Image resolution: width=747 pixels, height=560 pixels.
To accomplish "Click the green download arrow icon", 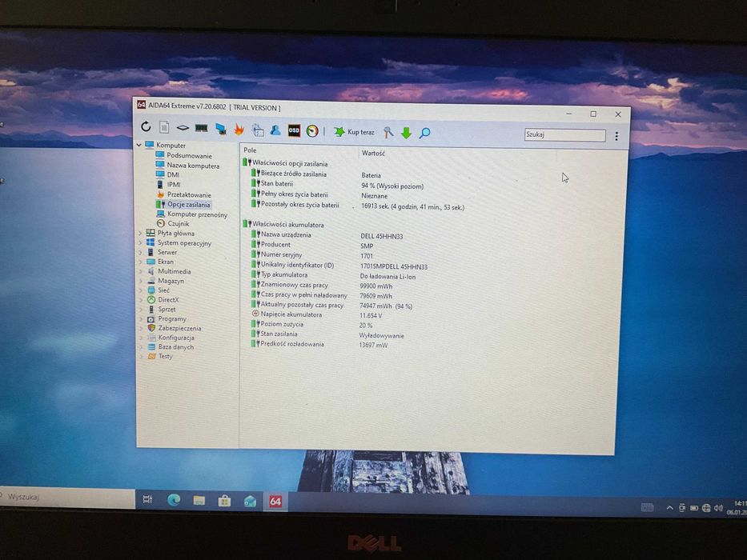I will [x=407, y=133].
